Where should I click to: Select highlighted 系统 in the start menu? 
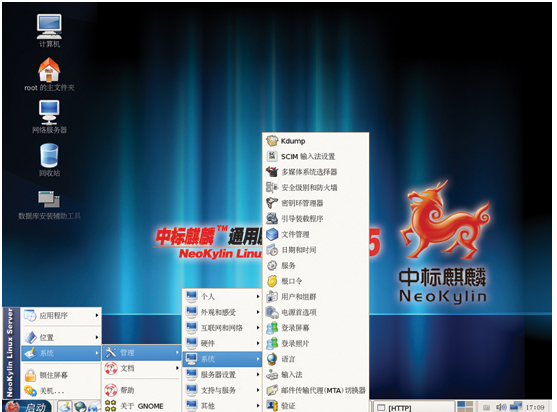61,353
